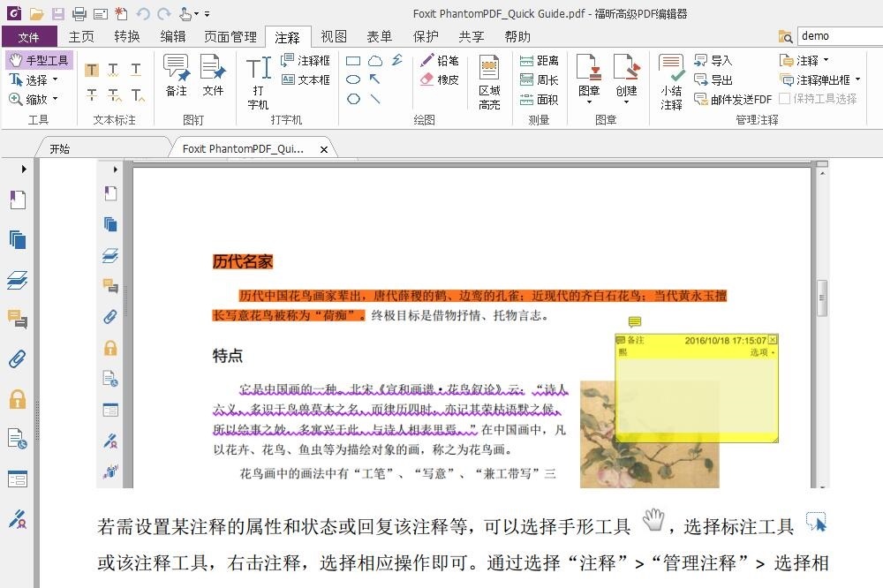
Task: Open 选项 menu in the yellow note popup
Action: [762, 352]
